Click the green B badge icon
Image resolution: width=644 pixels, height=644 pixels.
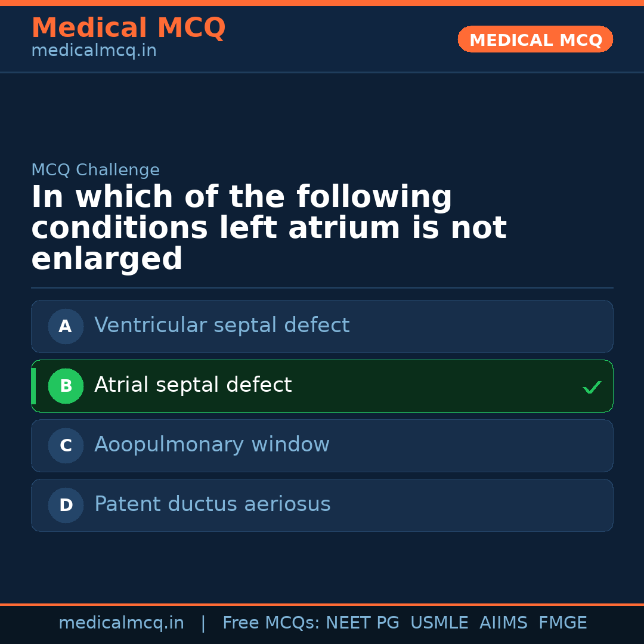click(66, 386)
